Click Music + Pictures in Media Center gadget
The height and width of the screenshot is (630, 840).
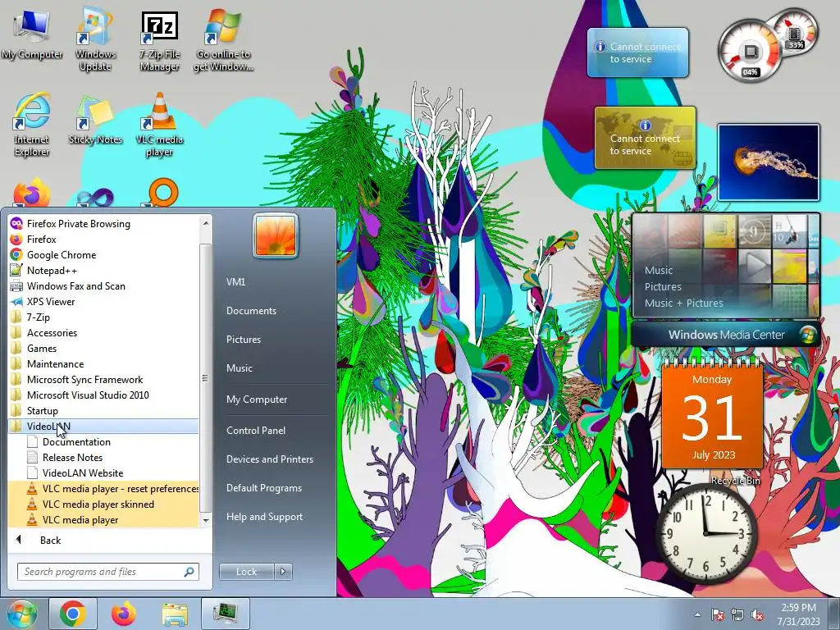683,304
